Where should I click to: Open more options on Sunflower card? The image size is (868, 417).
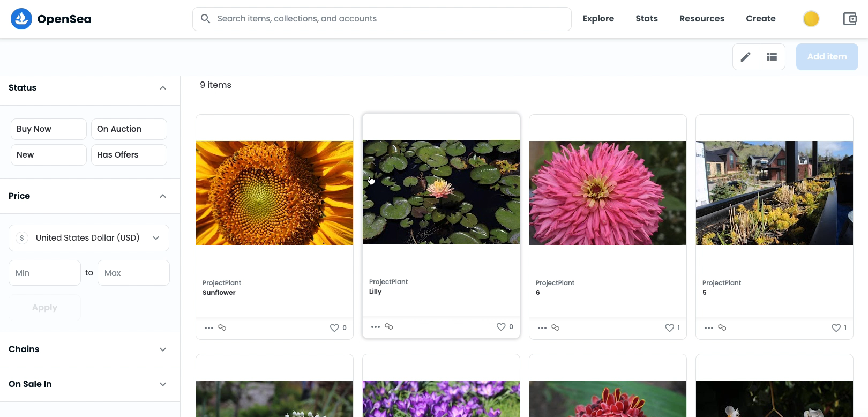click(209, 327)
